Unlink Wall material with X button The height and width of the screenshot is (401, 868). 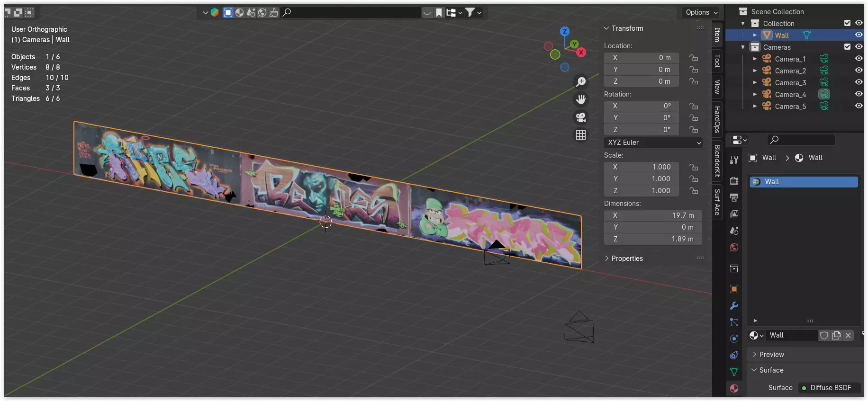848,335
